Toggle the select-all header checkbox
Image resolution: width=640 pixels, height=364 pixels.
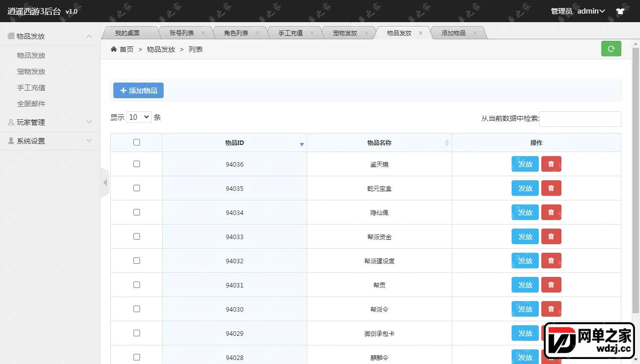coord(136,142)
